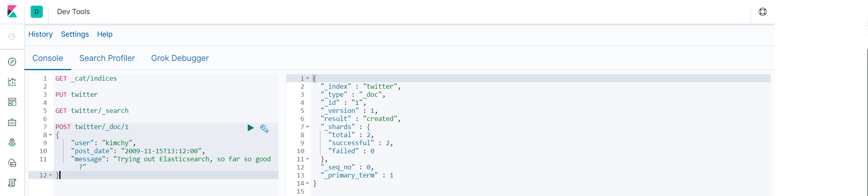This screenshot has width=868, height=196.
Task: Open Maps pin icon in sidebar
Action: (x=12, y=142)
